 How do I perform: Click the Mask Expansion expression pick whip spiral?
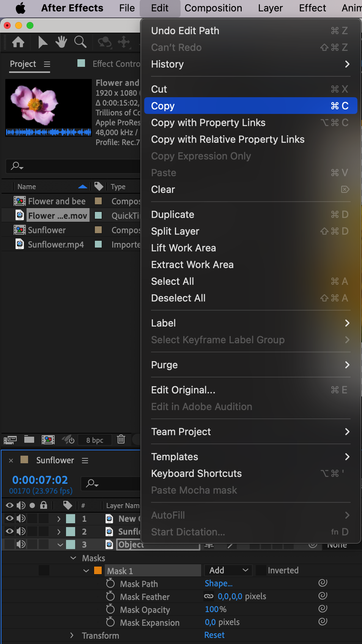coord(323,622)
